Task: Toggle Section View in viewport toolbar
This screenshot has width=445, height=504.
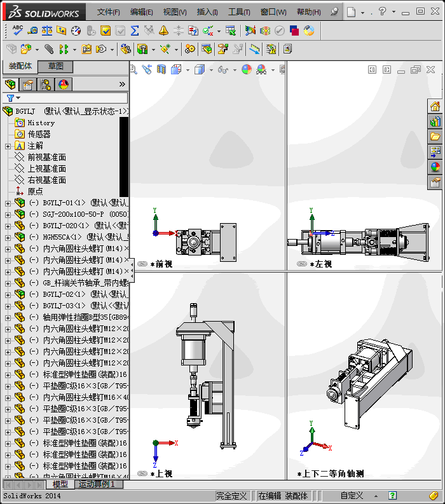Action: coord(161,69)
